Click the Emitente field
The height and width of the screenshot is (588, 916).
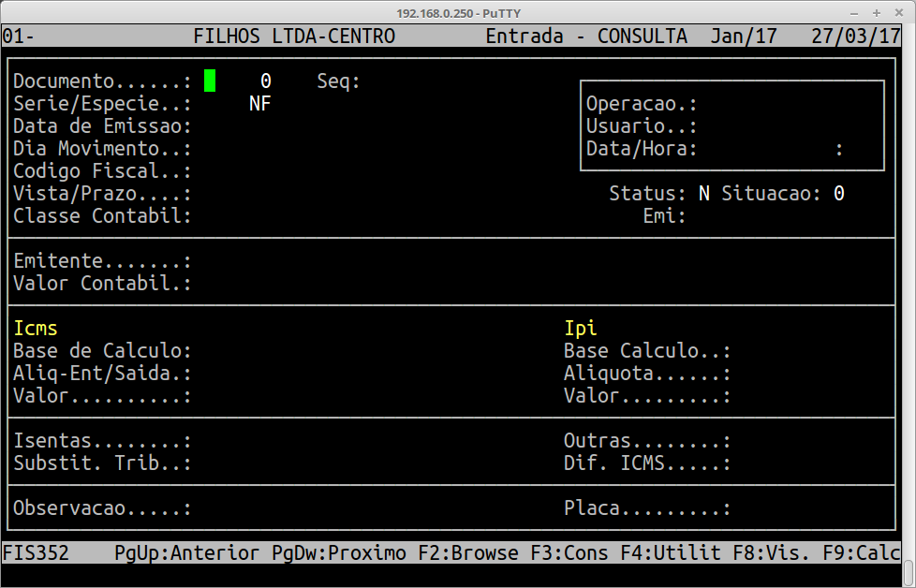(x=244, y=261)
